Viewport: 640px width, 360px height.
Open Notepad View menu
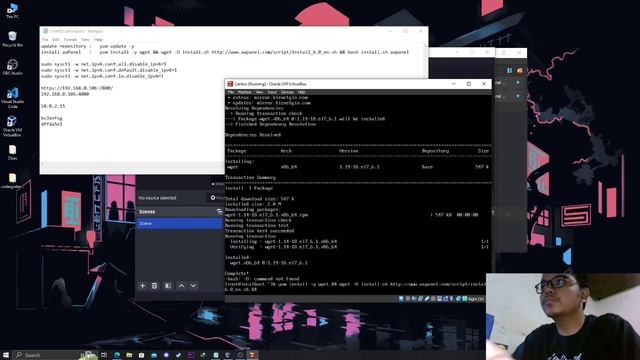(85, 40)
